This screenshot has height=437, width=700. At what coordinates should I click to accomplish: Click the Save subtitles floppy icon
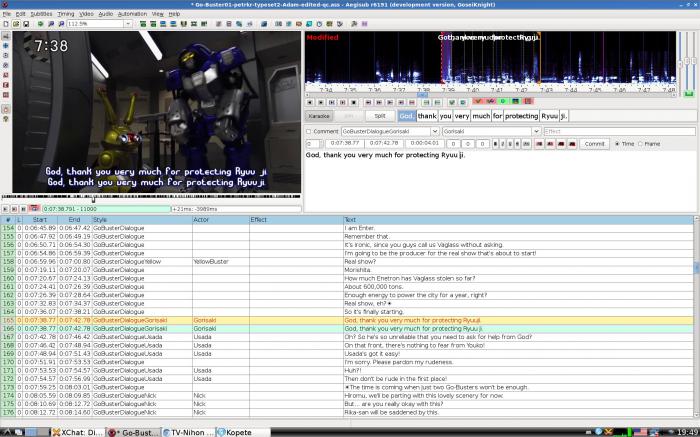(25, 24)
